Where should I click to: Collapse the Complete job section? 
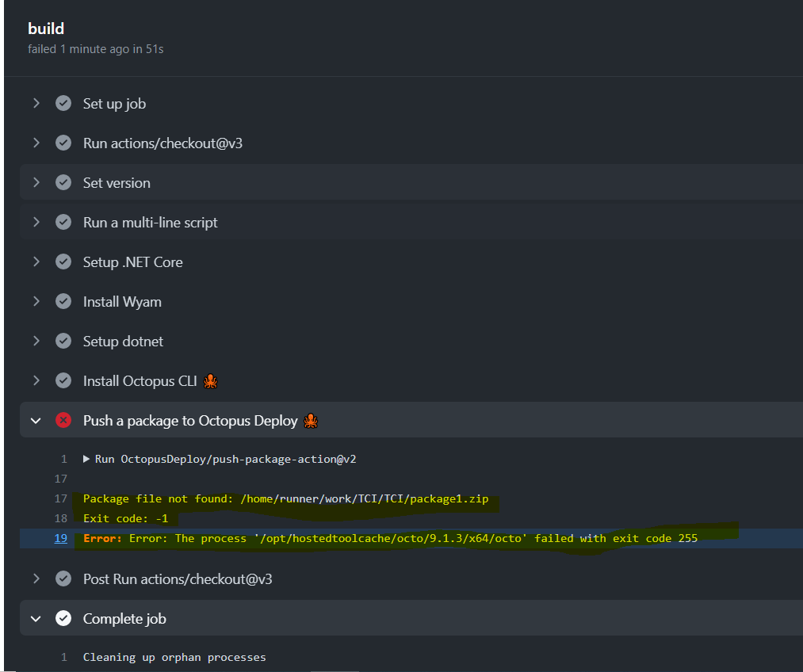(36, 618)
